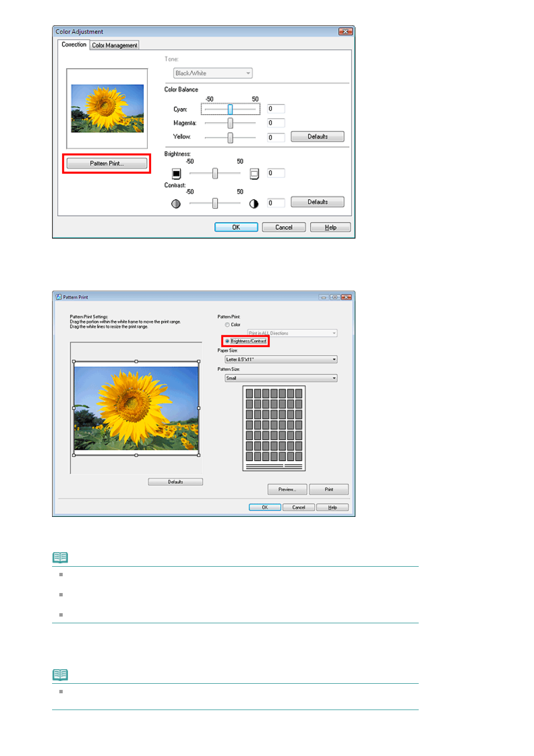The width and height of the screenshot is (534, 756).
Task: Expand the Paper Size dropdown
Action: [x=281, y=360]
